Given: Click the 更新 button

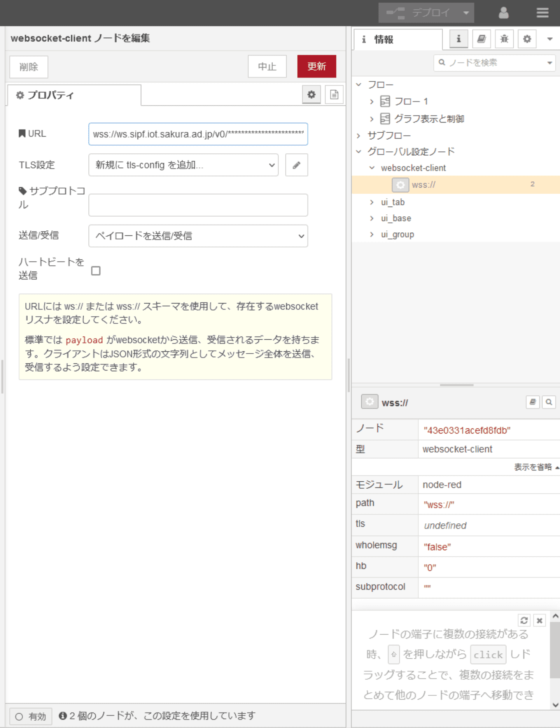Looking at the screenshot, I should tap(317, 67).
